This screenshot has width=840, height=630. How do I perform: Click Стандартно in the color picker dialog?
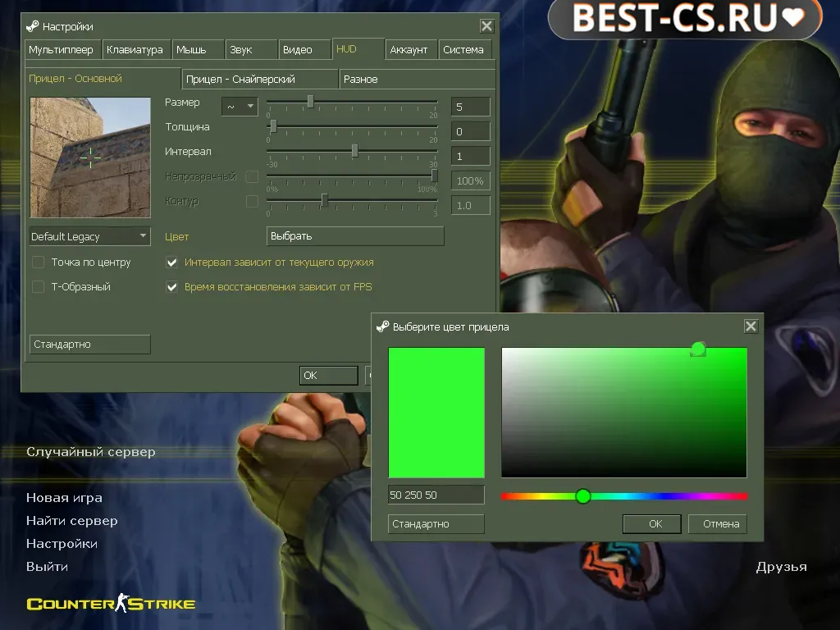(x=436, y=523)
